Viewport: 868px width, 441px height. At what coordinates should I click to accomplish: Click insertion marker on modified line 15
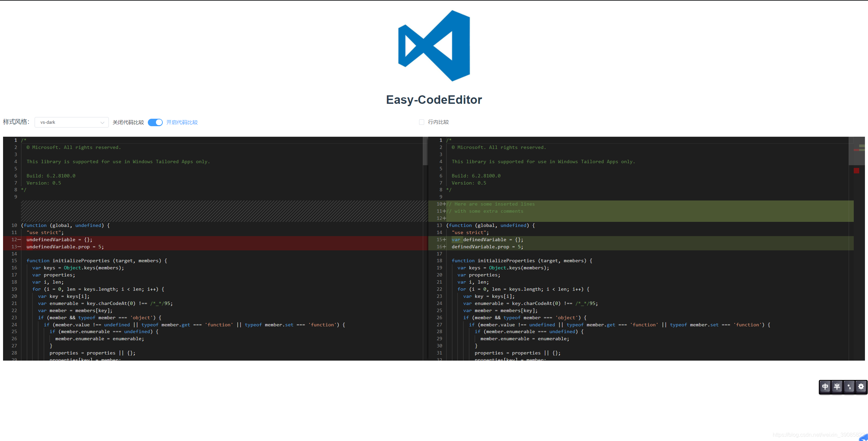coord(444,239)
